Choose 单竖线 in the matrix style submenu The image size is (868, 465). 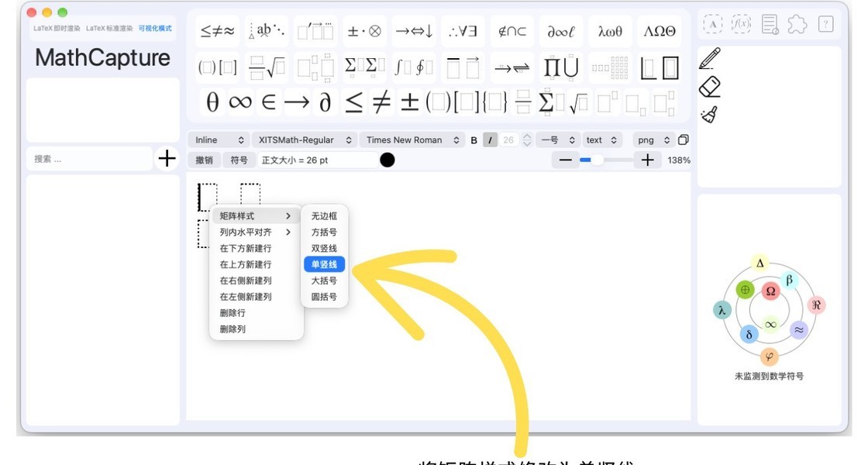[325, 264]
